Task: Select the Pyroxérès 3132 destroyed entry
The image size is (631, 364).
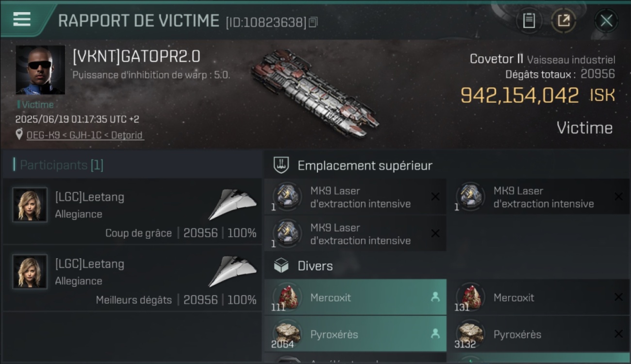Action: coord(539,334)
